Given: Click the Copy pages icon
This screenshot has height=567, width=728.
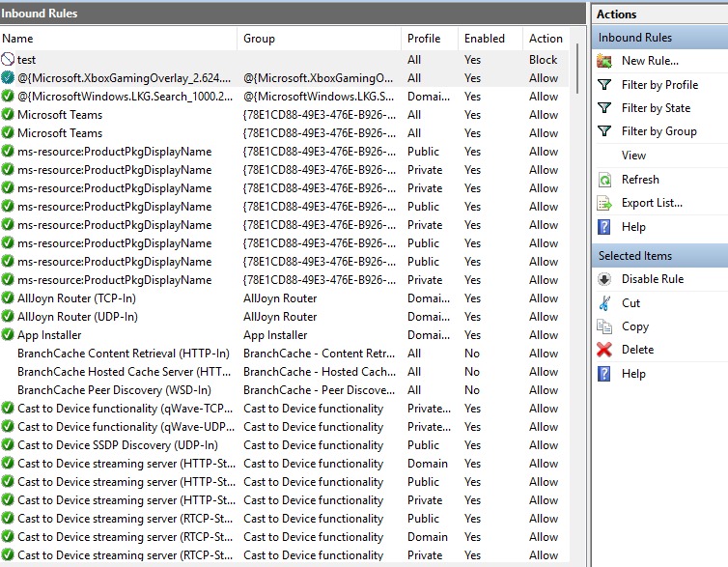Looking at the screenshot, I should click(604, 326).
